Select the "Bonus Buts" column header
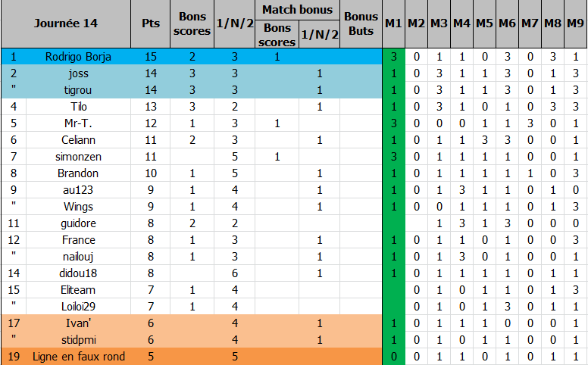Image resolution: width=588 pixels, height=365 pixels. 361,23
